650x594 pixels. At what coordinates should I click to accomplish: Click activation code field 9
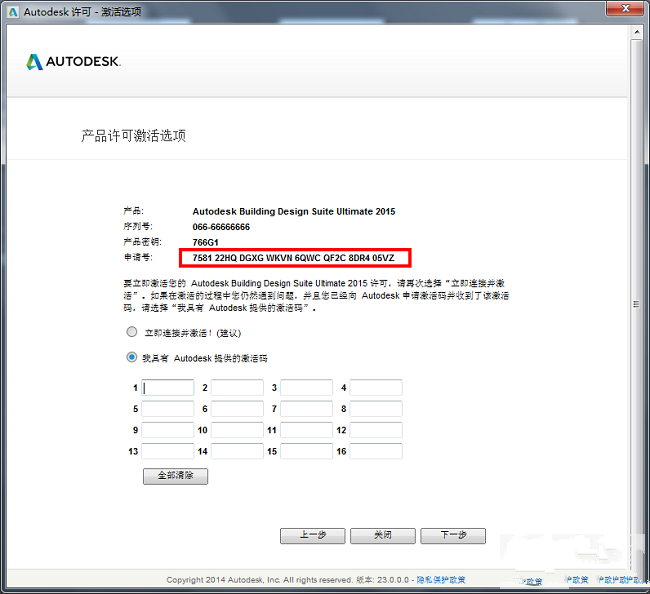tap(167, 430)
